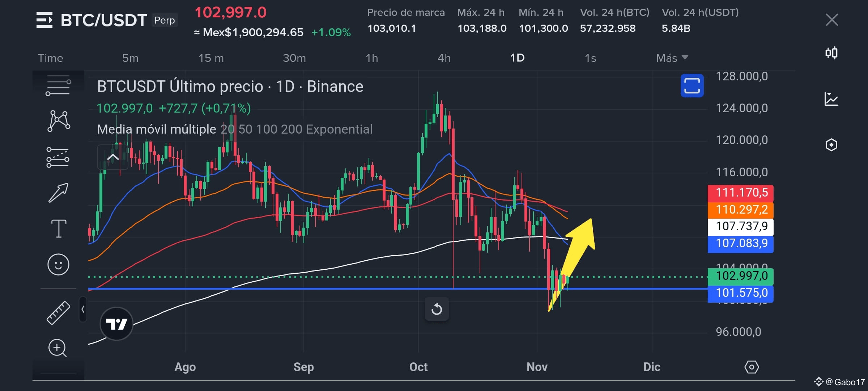The image size is (868, 391).
Task: Click the orange 110.297,2 EMA price label
Action: (740, 210)
